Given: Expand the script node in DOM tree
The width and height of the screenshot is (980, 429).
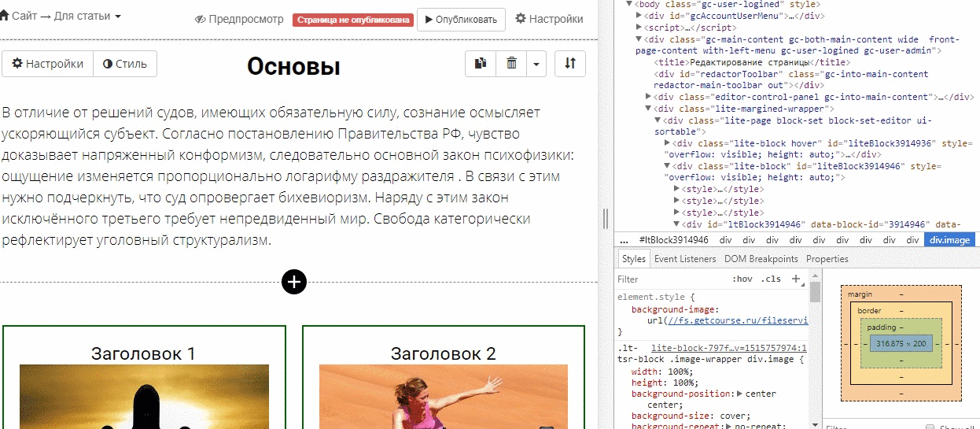Looking at the screenshot, I should pyautogui.click(x=639, y=28).
